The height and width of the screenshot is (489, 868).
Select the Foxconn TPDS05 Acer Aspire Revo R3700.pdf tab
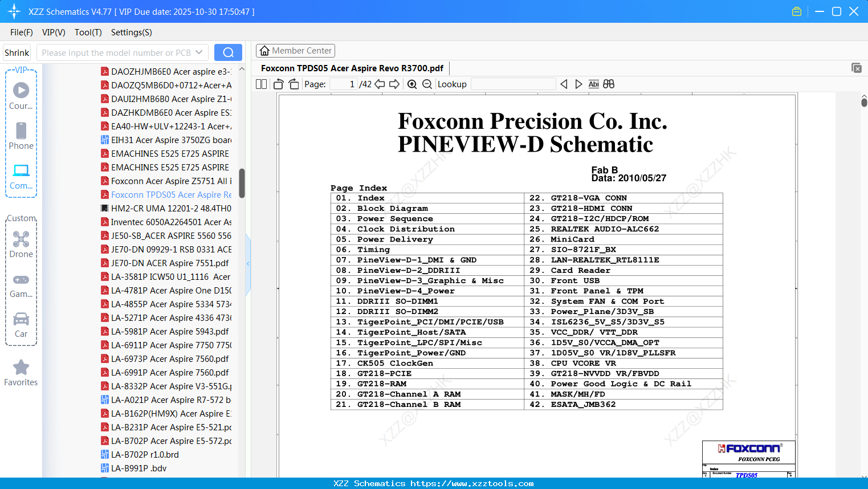point(352,68)
